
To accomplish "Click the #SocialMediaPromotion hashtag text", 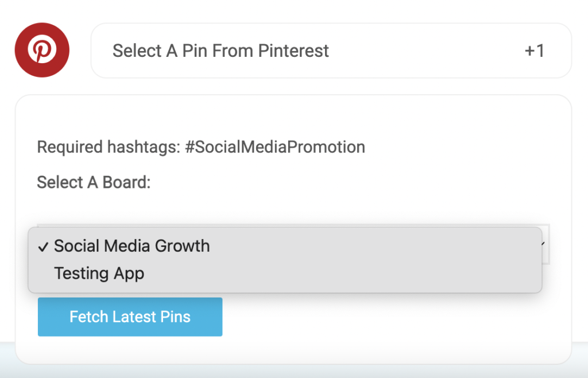I will [275, 147].
